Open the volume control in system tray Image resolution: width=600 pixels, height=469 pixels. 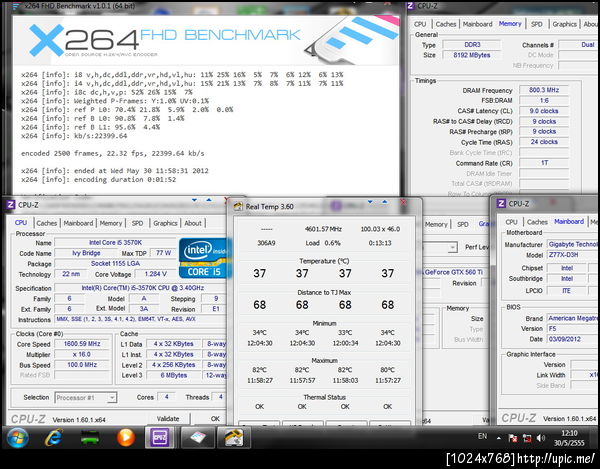[x=541, y=438]
